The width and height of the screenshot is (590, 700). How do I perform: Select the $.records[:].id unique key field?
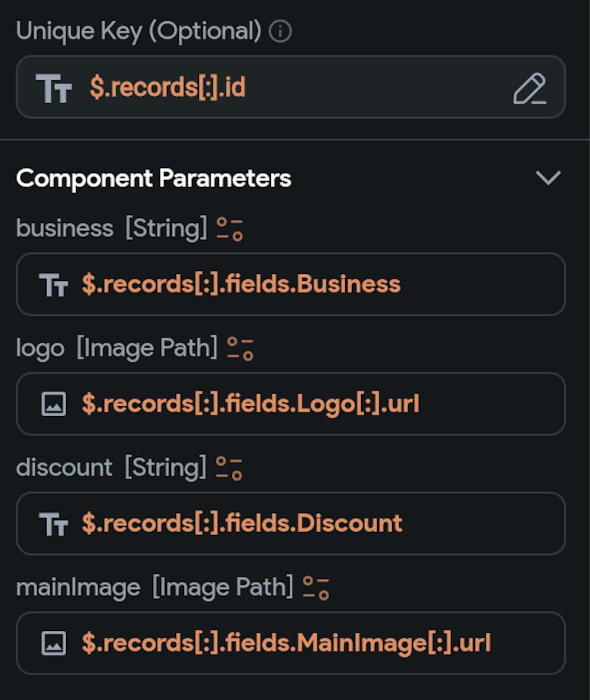[291, 87]
